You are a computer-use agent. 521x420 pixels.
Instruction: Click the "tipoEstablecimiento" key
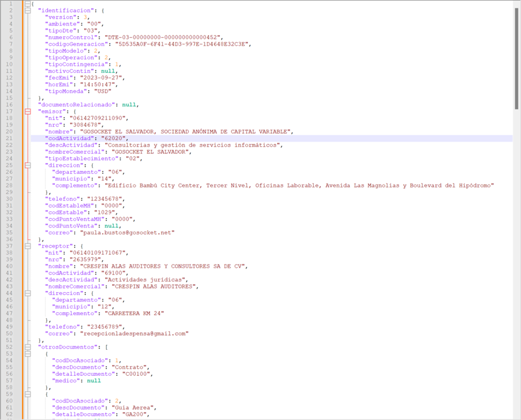click(81, 158)
